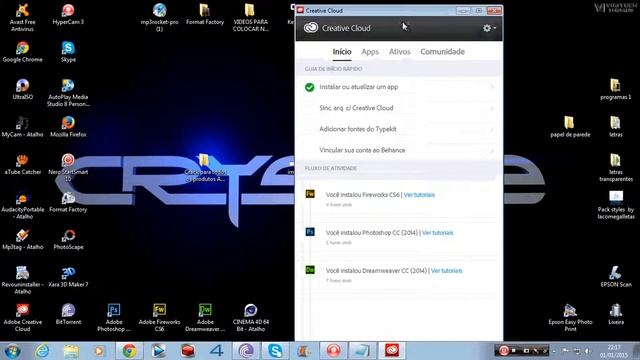Image resolution: width=640 pixels, height=360 pixels.
Task: Click Ver tutoriais link for Fireworks CS6
Action: coord(419,195)
